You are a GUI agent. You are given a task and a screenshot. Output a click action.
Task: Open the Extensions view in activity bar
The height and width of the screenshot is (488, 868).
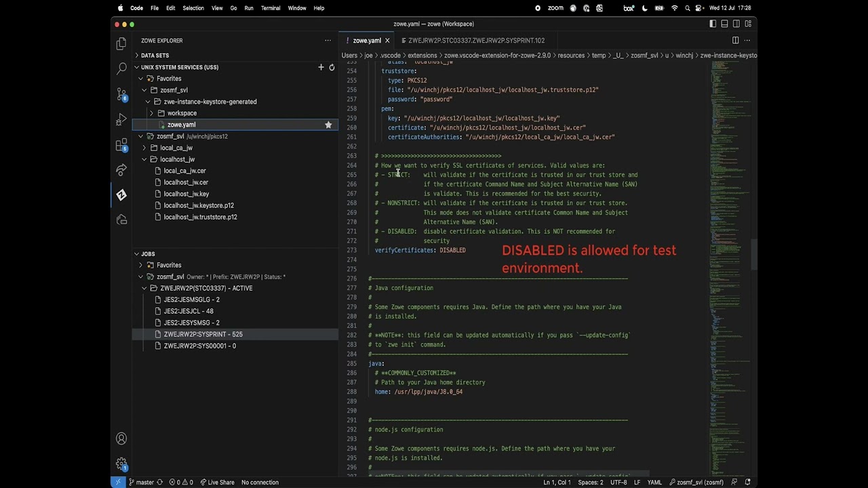pyautogui.click(x=121, y=145)
